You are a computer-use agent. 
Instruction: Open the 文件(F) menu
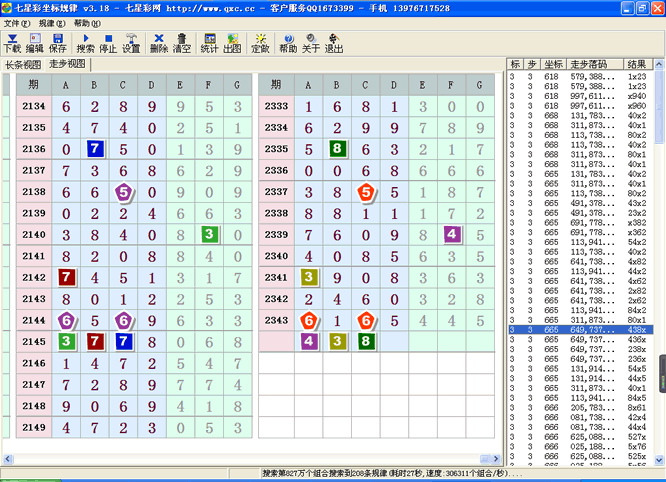click(x=17, y=23)
